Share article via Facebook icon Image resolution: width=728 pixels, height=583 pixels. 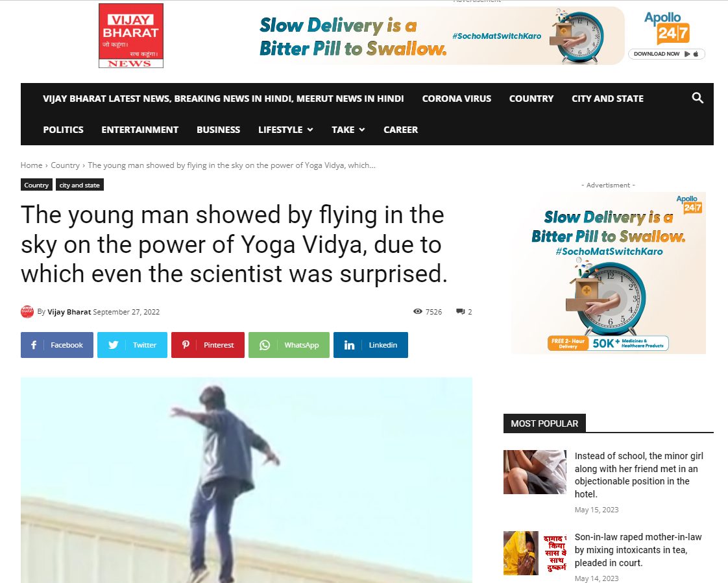coord(34,345)
